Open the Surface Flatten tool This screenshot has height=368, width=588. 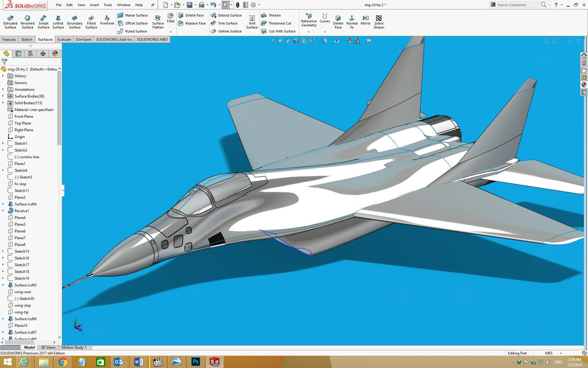[158, 22]
